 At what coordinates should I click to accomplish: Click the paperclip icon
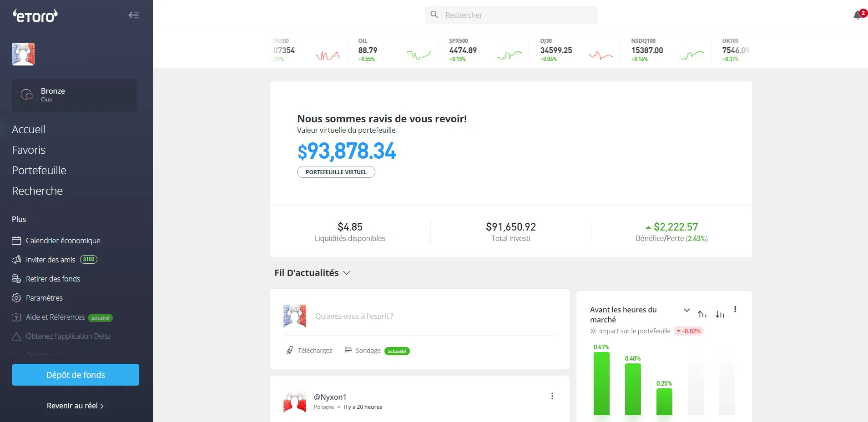coord(289,350)
